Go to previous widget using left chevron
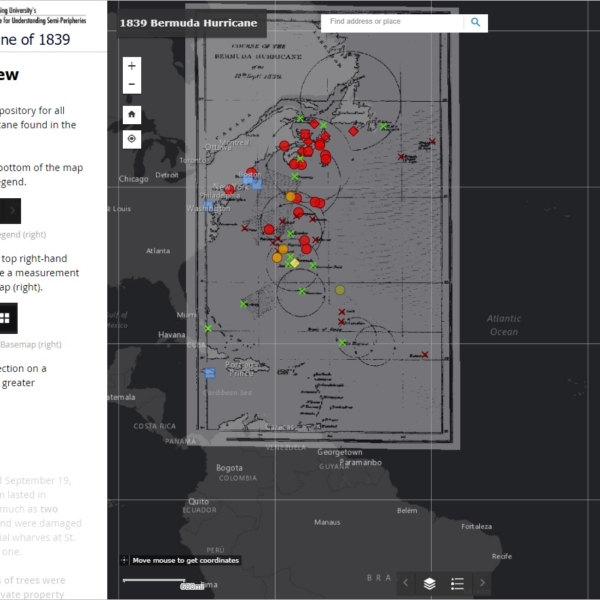Image resolution: width=600 pixels, height=600 pixels. pos(405,583)
